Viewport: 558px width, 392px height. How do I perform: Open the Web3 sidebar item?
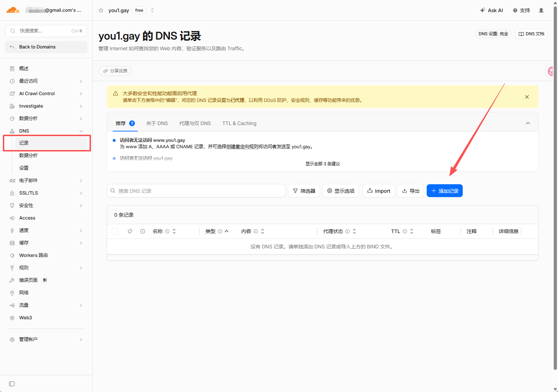(46, 318)
